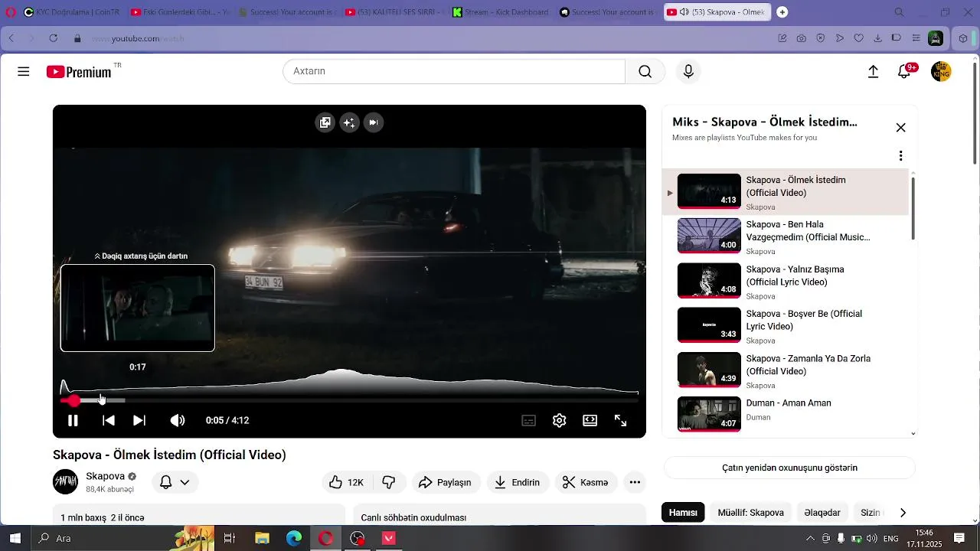This screenshot has width=980, height=551.
Task: Go to previous video
Action: tap(109, 420)
